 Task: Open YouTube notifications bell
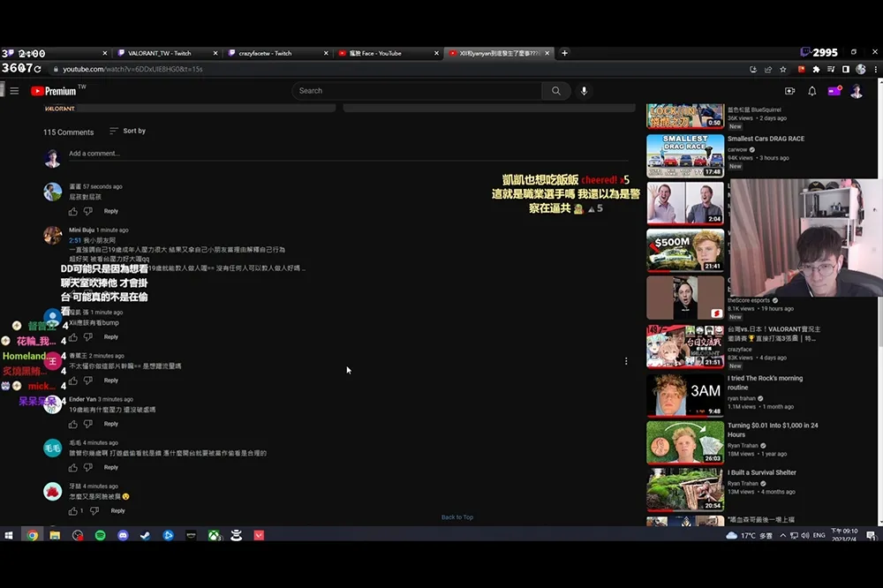click(812, 91)
